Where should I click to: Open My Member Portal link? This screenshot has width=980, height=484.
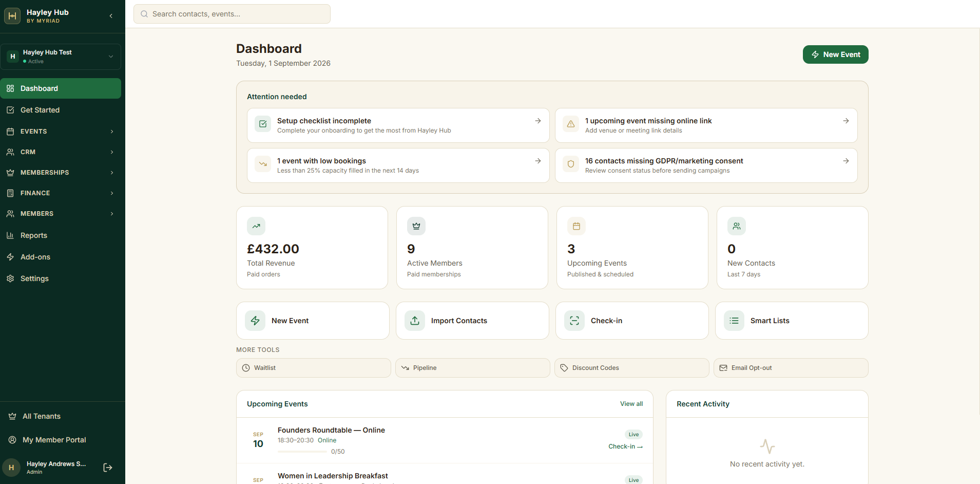[x=61, y=440]
